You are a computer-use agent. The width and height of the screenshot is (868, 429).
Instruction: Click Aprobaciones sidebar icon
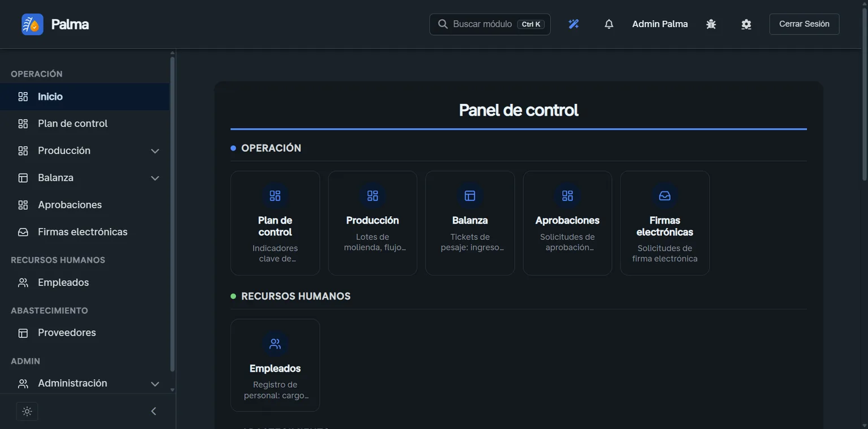pyautogui.click(x=23, y=205)
